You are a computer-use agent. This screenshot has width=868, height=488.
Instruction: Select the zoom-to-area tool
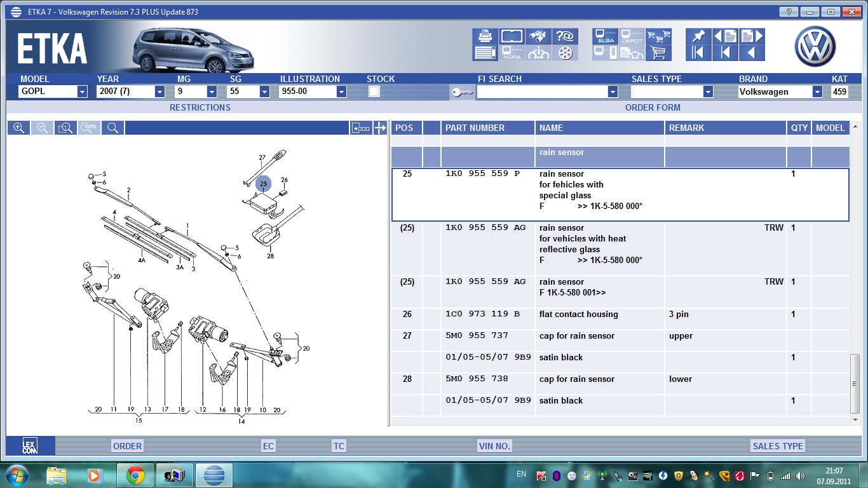point(65,128)
